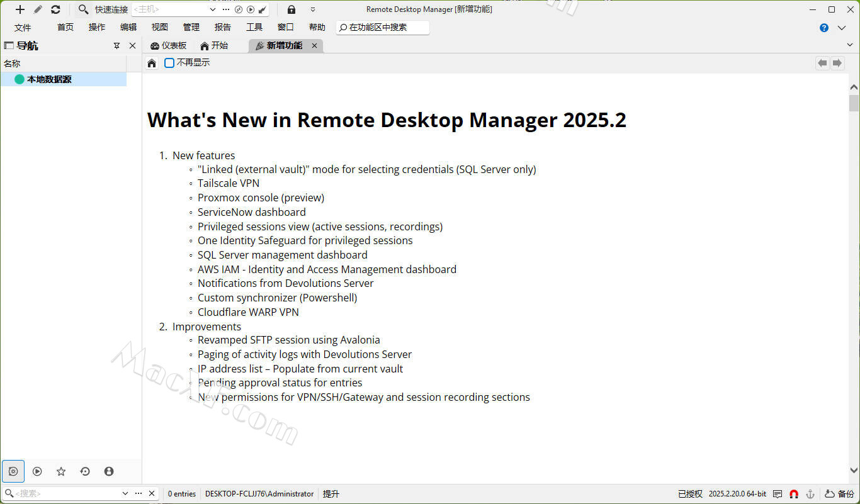Click the play-circle icon in quick connect bar

pos(251,9)
